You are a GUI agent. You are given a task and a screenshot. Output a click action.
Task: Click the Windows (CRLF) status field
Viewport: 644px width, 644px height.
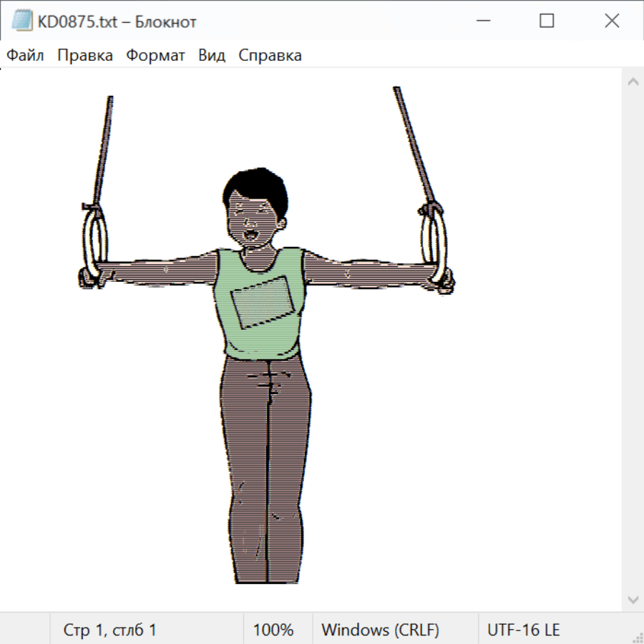[x=380, y=630]
